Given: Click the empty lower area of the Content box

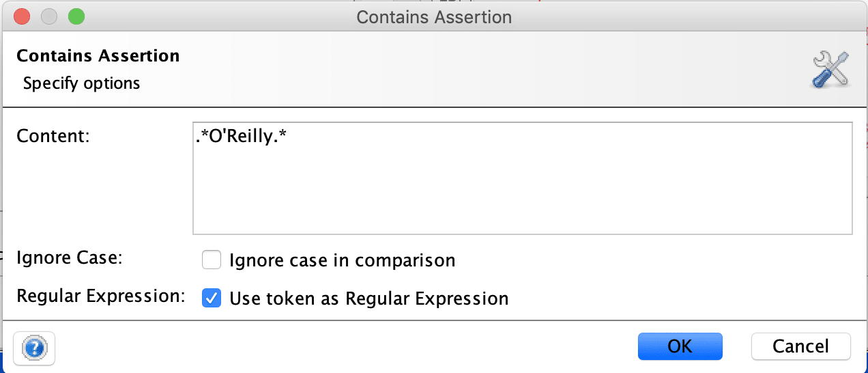Looking at the screenshot, I should point(522,205).
